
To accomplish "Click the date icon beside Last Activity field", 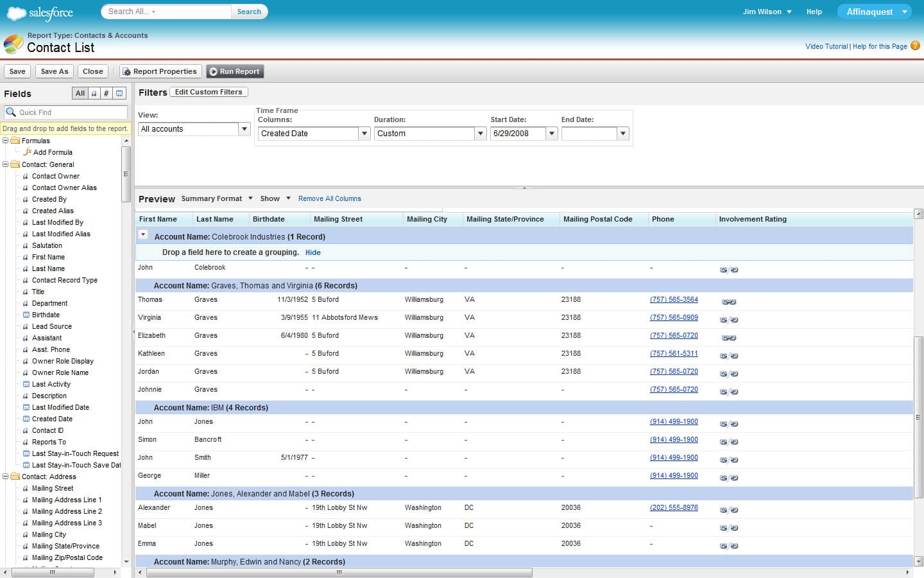I will [26, 384].
